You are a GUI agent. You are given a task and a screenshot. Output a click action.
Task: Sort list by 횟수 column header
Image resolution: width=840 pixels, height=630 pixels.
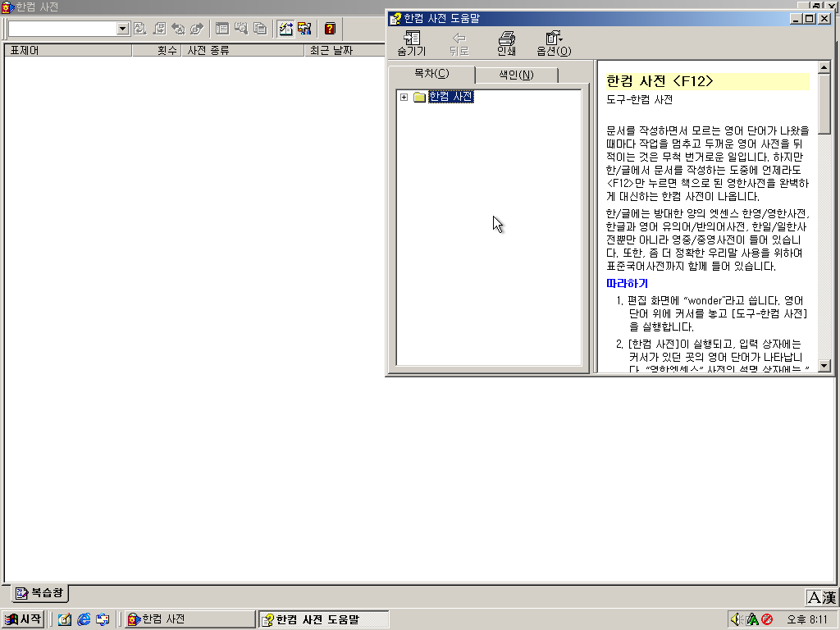pos(157,50)
